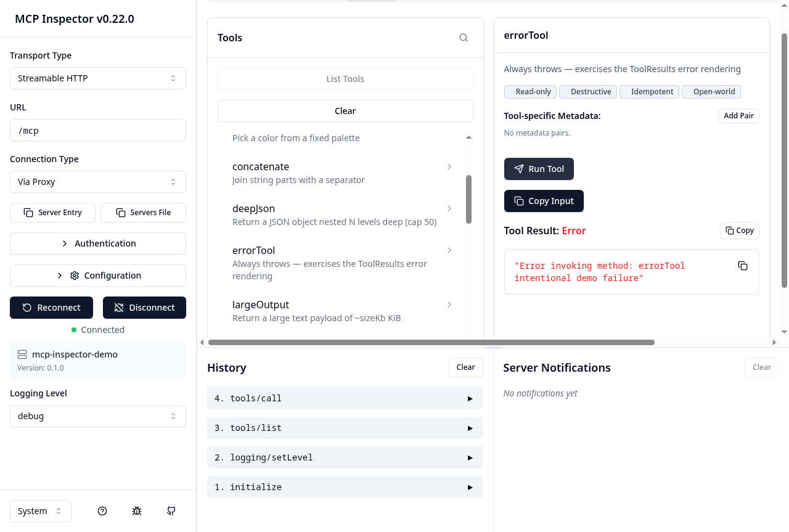Screen dimensions: 789x532
Task: Click into the URL input field
Action: tap(98, 130)
